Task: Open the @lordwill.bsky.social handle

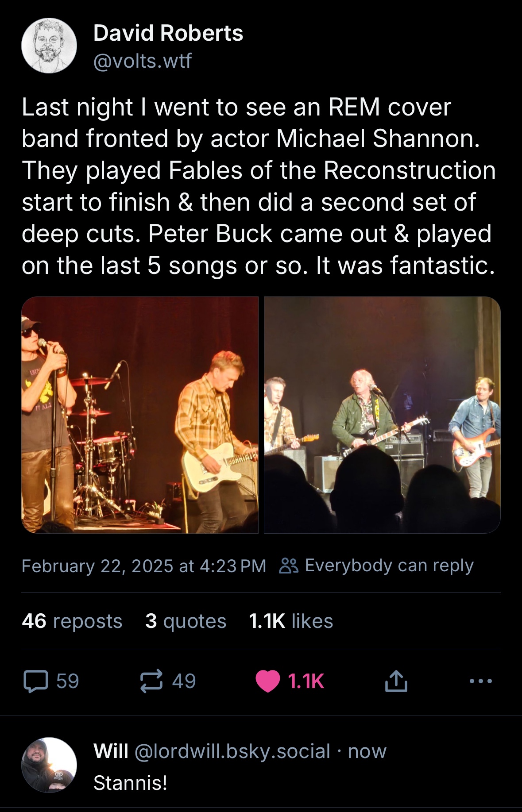Action: tap(232, 751)
